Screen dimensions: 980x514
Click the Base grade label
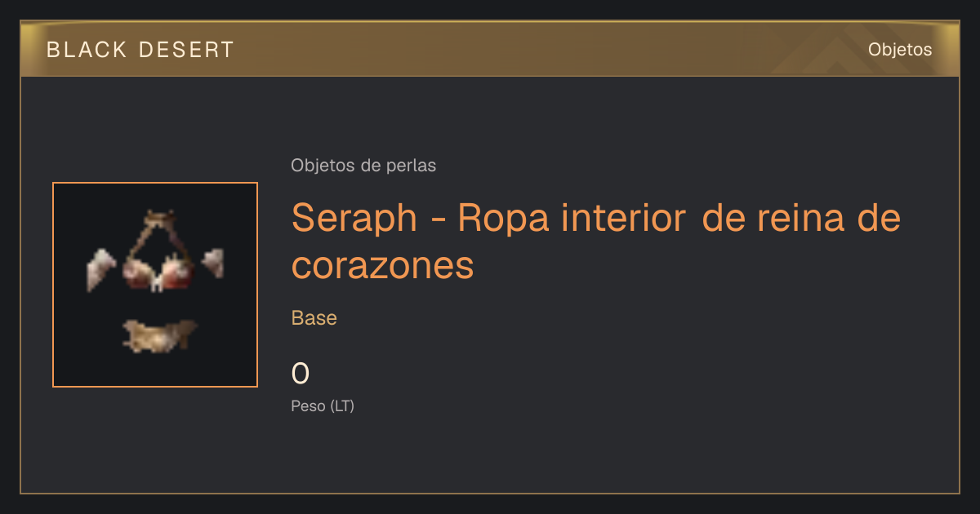coord(314,318)
